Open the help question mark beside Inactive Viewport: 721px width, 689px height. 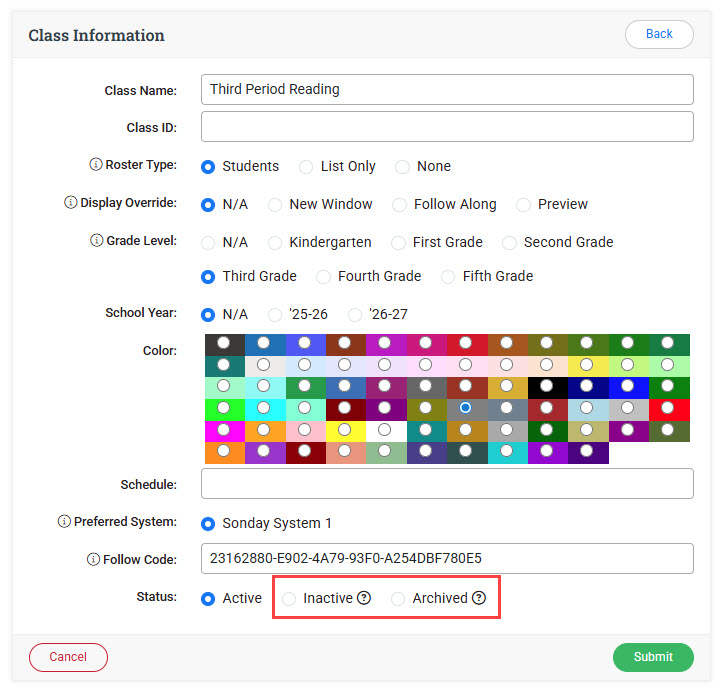click(364, 598)
